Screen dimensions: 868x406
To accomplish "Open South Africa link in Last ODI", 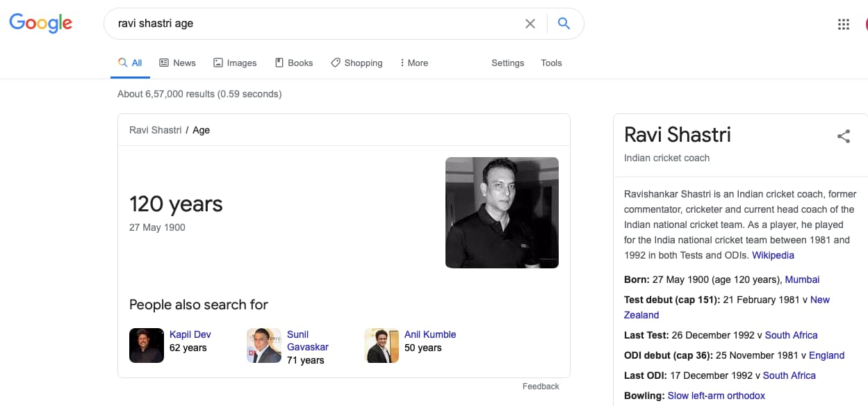I will click(789, 375).
